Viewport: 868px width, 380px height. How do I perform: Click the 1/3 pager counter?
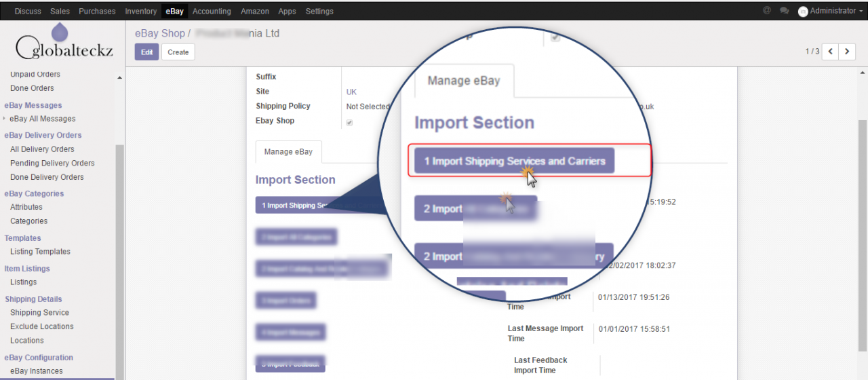click(812, 52)
